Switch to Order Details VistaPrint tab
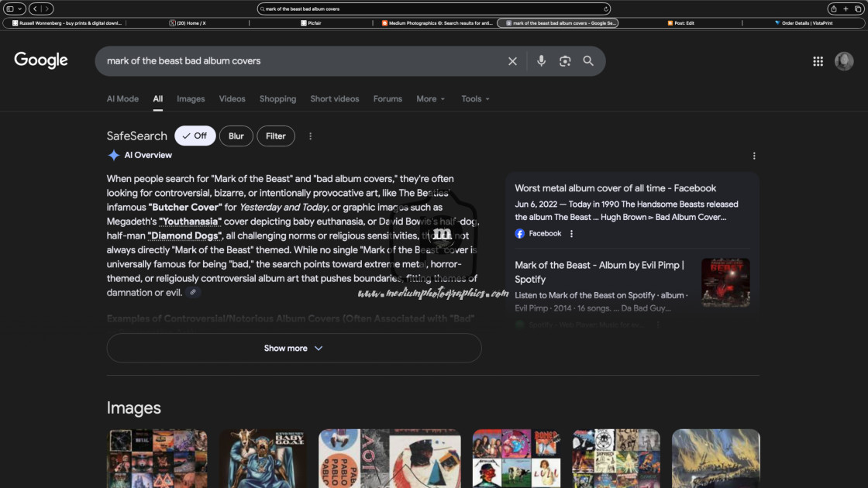868x488 pixels. pyautogui.click(x=804, y=23)
